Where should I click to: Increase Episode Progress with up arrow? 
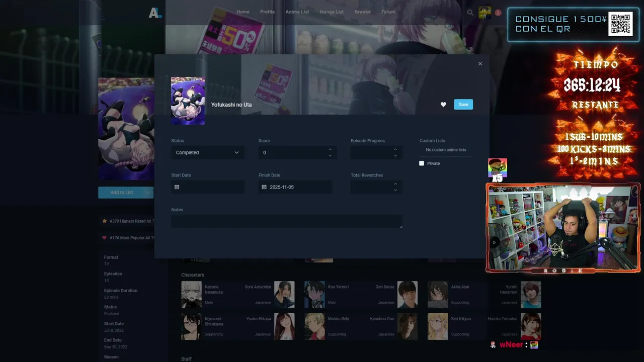[x=395, y=149]
